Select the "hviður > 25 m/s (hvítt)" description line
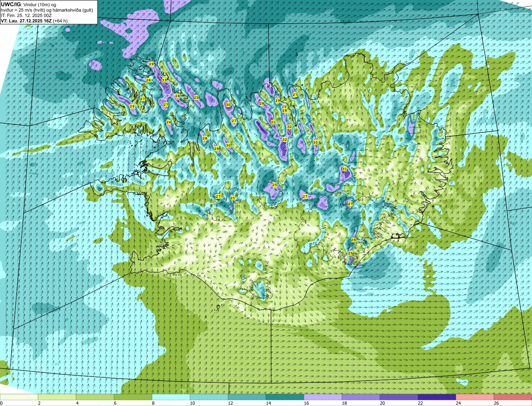 click(x=47, y=10)
